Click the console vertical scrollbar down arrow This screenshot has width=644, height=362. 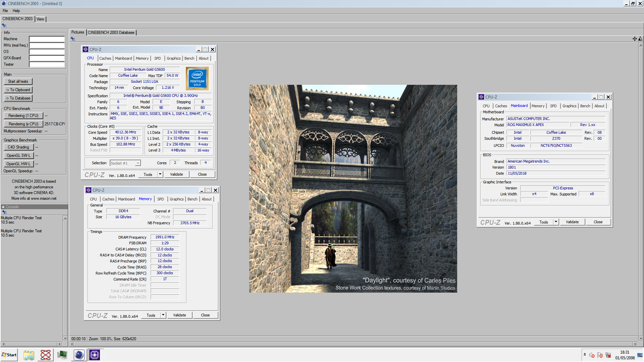click(x=65, y=339)
